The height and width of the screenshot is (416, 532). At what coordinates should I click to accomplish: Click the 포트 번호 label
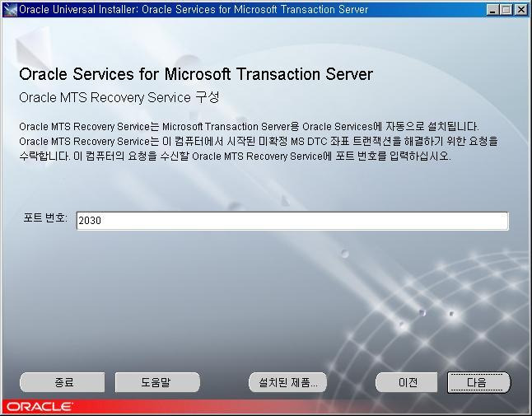(45, 217)
